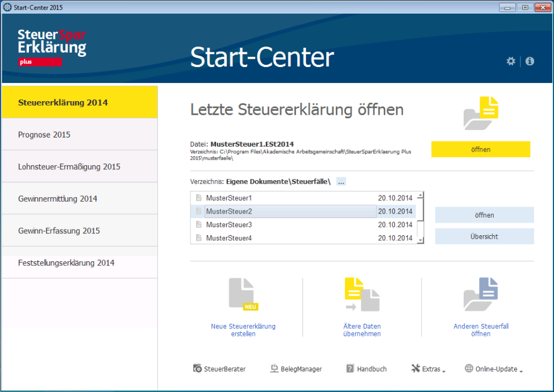Open Lohnsteuer-Ermäßigung 2015 section
The image size is (554, 392).
[80, 167]
